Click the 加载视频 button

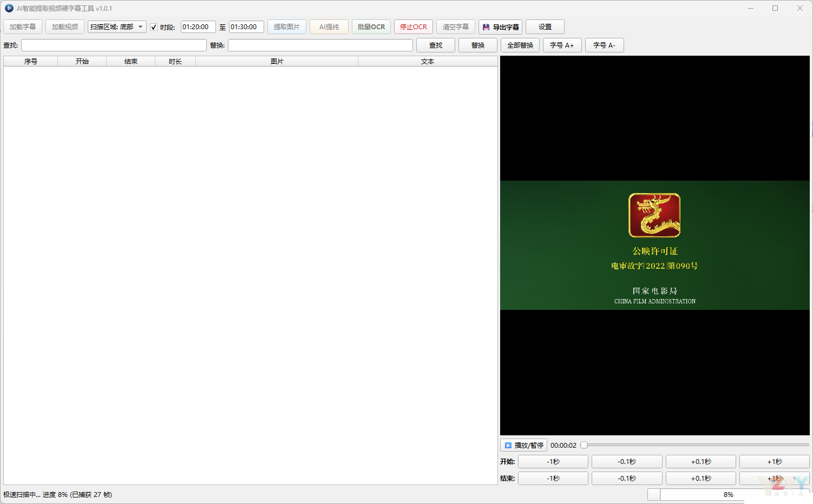(x=65, y=27)
